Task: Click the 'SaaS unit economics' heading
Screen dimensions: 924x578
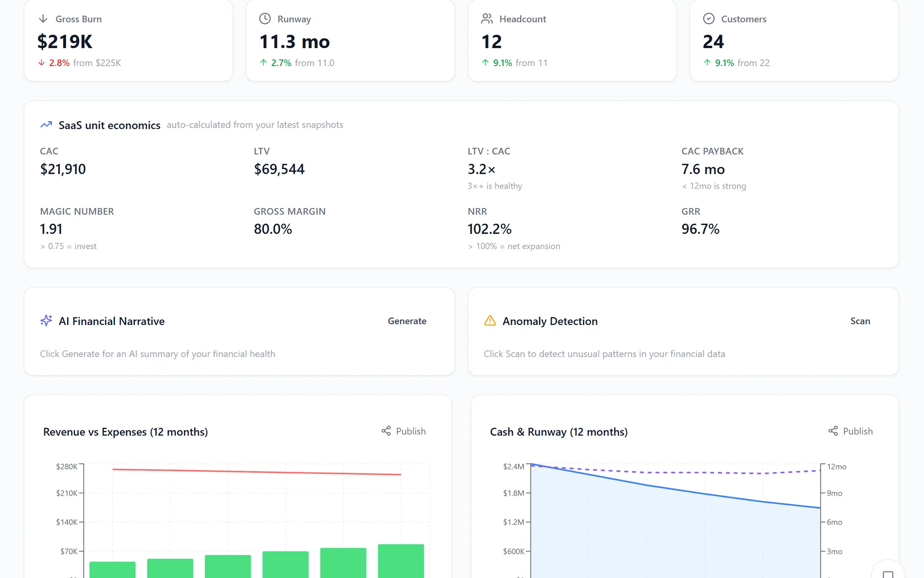Action: (x=109, y=125)
